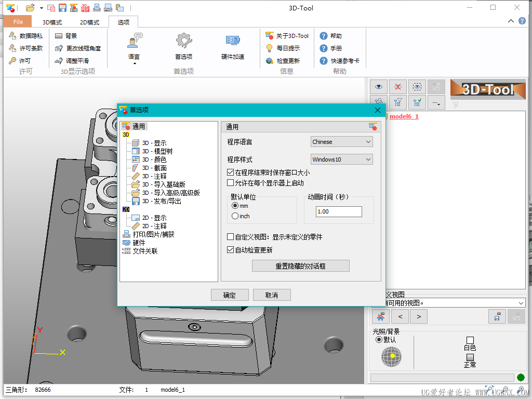532x399 pixels.
Task: Go to next view with > button
Action: click(x=419, y=316)
